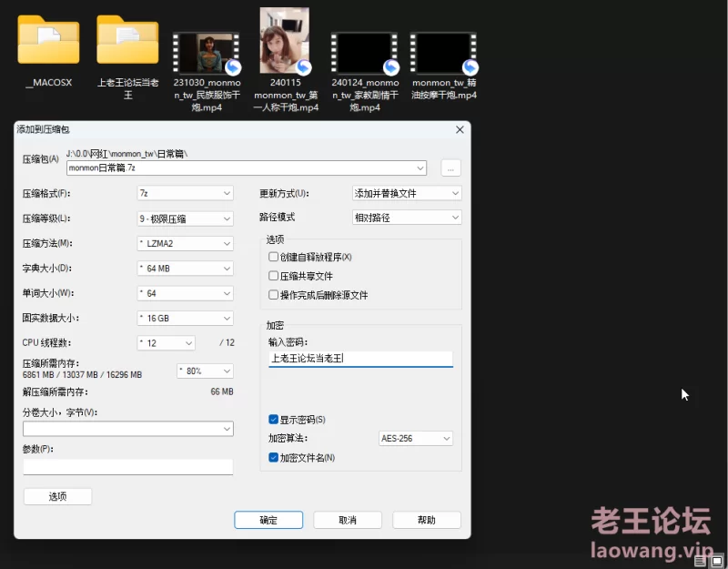Open the 路径模式 dropdown showing 相对路径
Screen dimensions: 728x569
click(x=407, y=218)
